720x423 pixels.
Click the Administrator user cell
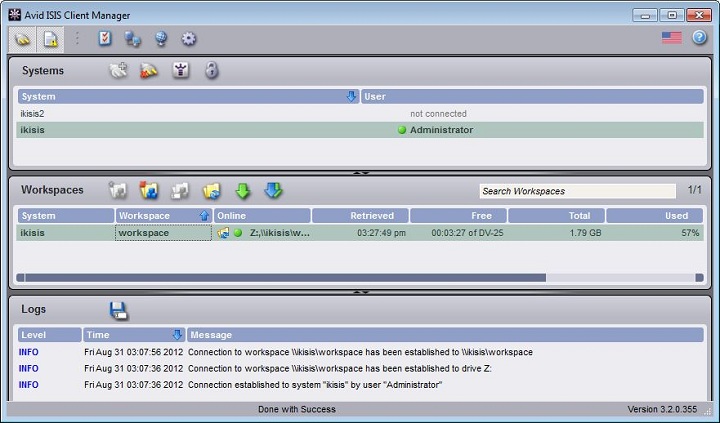click(x=441, y=130)
